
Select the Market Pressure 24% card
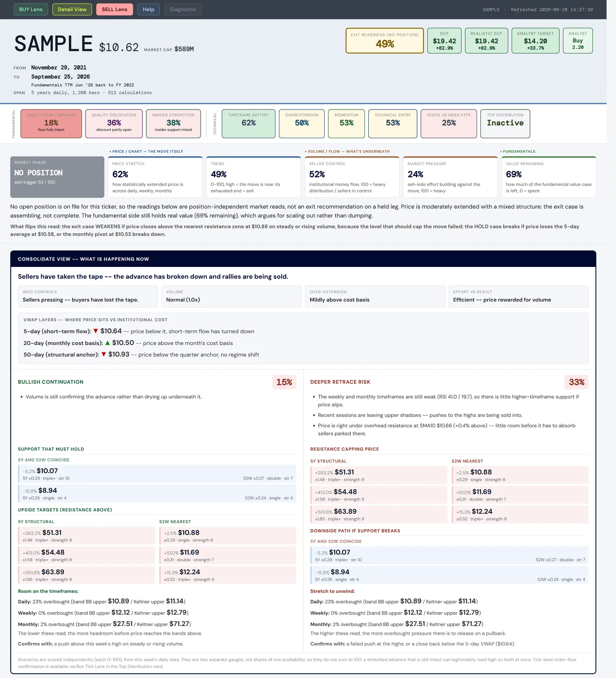[x=450, y=177]
